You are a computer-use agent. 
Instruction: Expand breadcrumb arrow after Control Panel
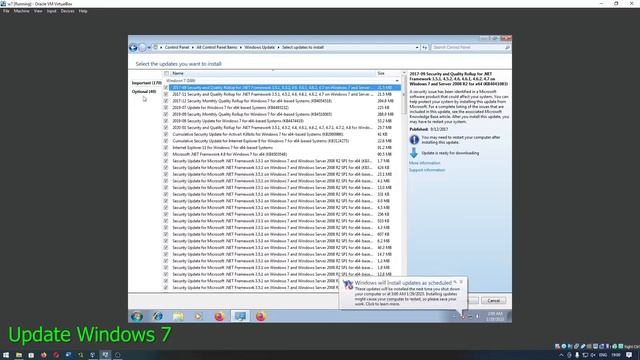click(x=193, y=47)
